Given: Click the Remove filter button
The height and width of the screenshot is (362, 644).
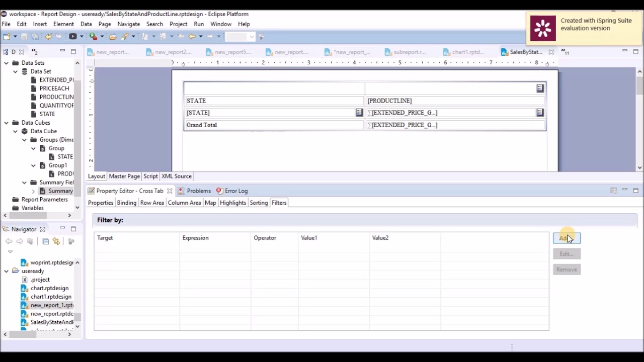Looking at the screenshot, I should (x=567, y=269).
